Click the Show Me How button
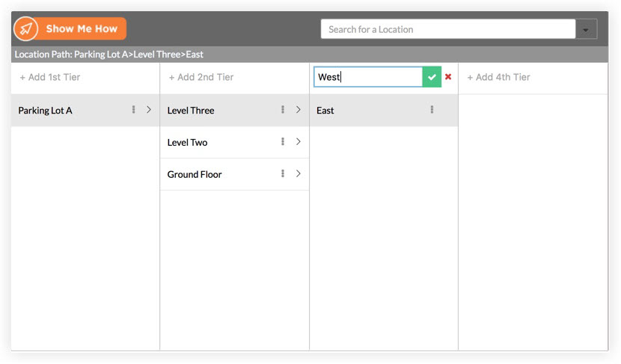621x364 pixels. pyautogui.click(x=82, y=29)
